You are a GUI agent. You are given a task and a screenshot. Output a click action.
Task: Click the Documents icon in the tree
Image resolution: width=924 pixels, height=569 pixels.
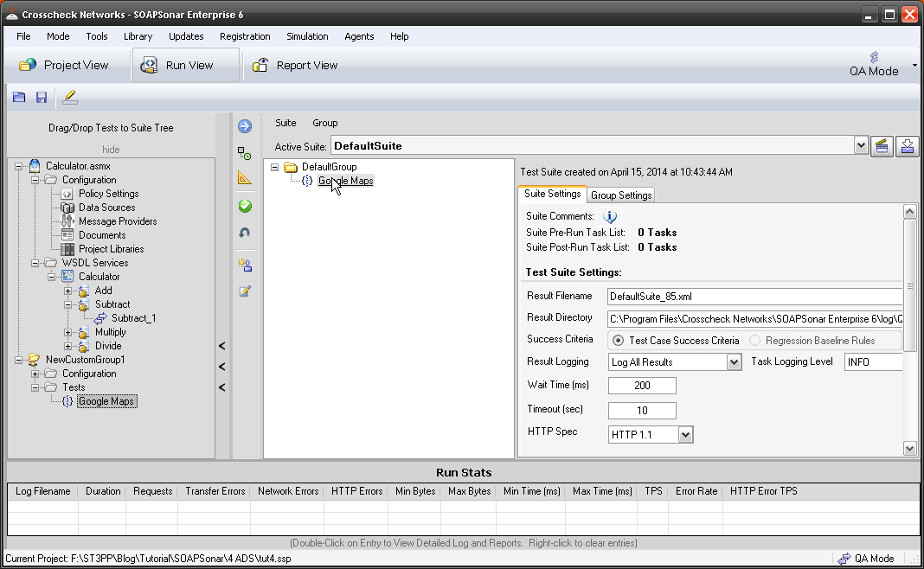[67, 235]
